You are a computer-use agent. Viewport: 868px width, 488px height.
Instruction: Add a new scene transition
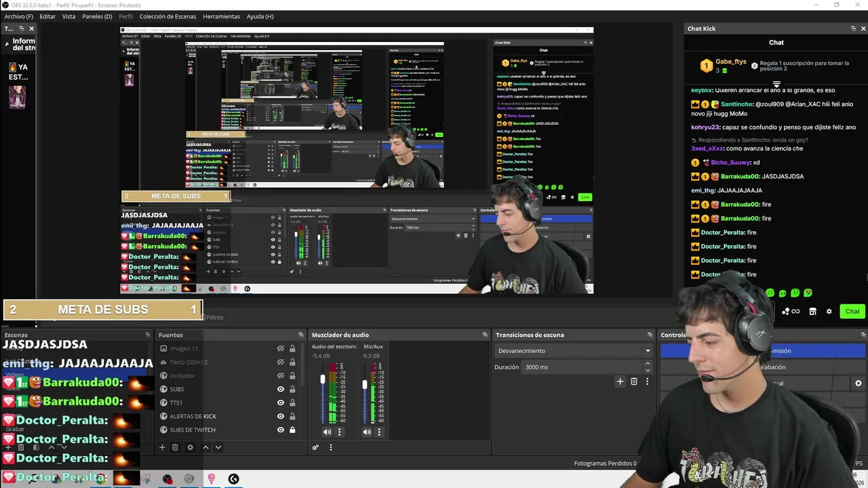click(x=620, y=382)
